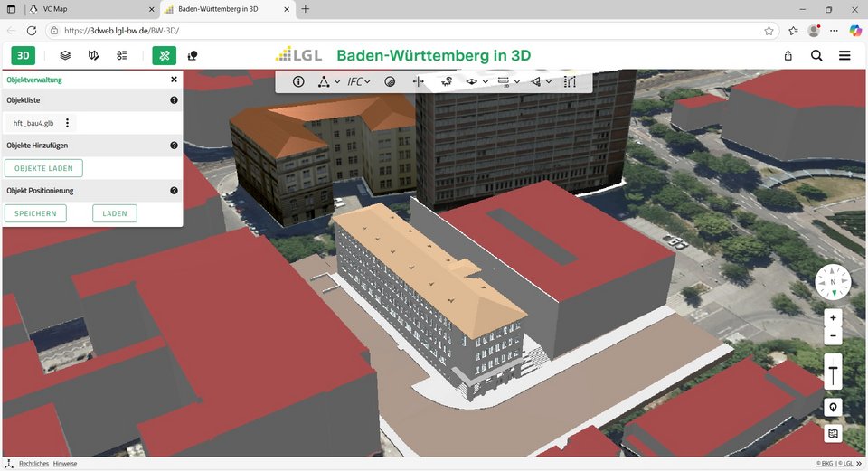Open the map drawing/edit tool

click(x=93, y=55)
